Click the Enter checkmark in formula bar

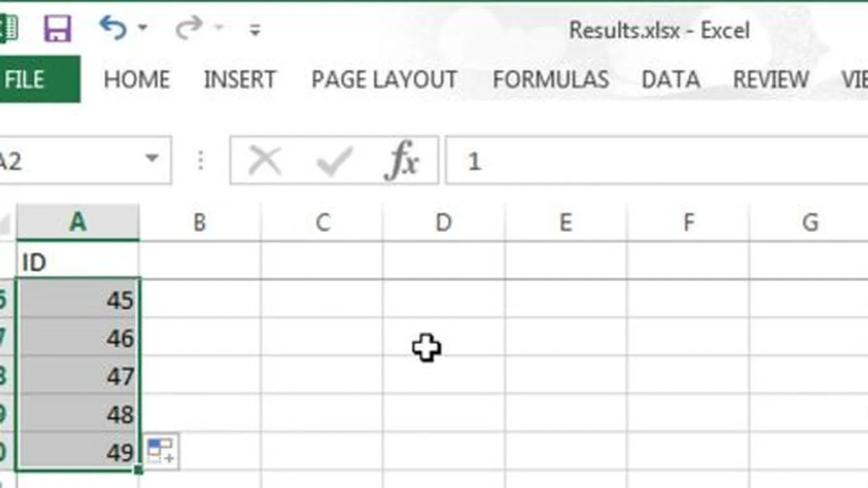pos(334,160)
